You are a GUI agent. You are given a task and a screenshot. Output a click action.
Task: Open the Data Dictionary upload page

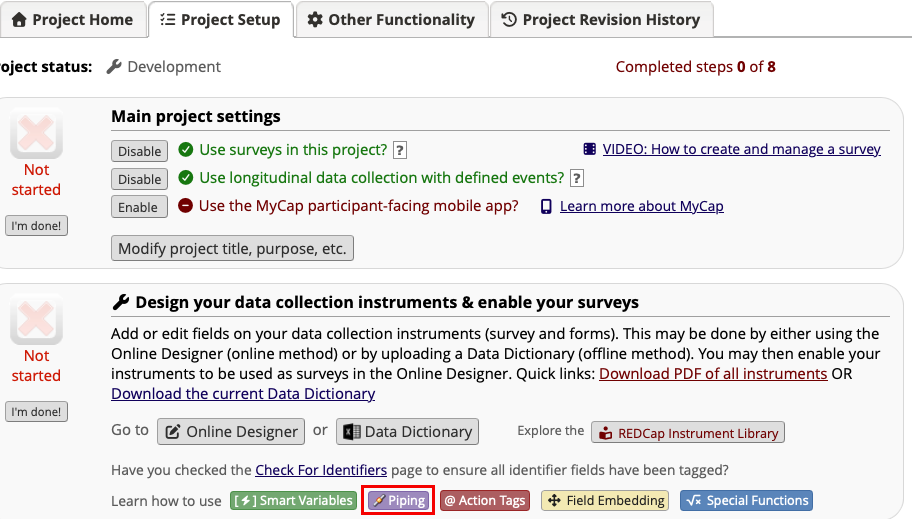point(407,432)
